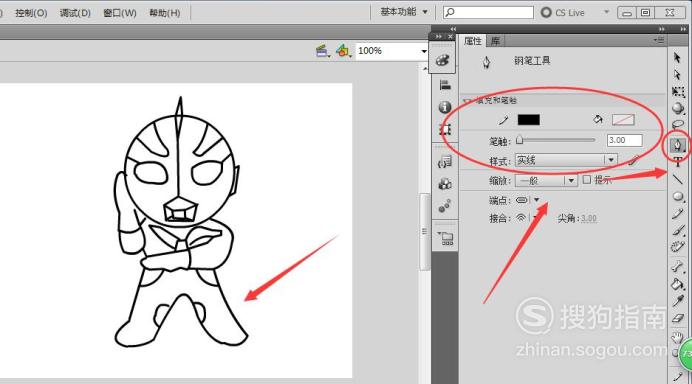Open the 基本功能 workspace switcher
The image size is (692, 384).
(404, 12)
